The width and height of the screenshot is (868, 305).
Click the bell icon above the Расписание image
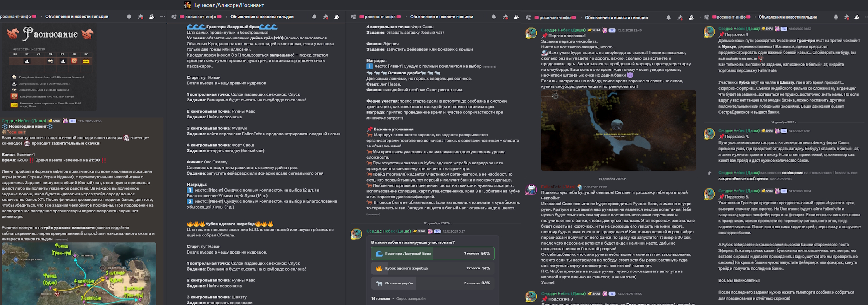pos(129,17)
